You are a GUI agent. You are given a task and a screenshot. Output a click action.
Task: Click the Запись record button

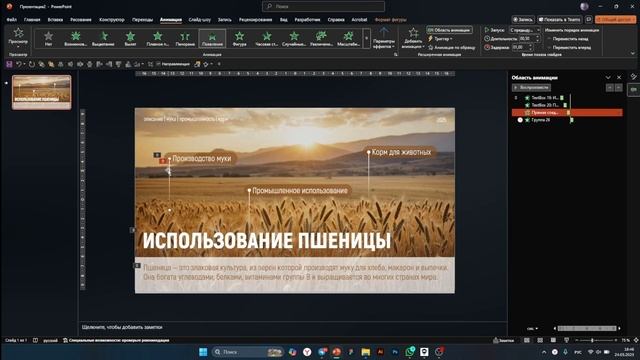tap(523, 19)
